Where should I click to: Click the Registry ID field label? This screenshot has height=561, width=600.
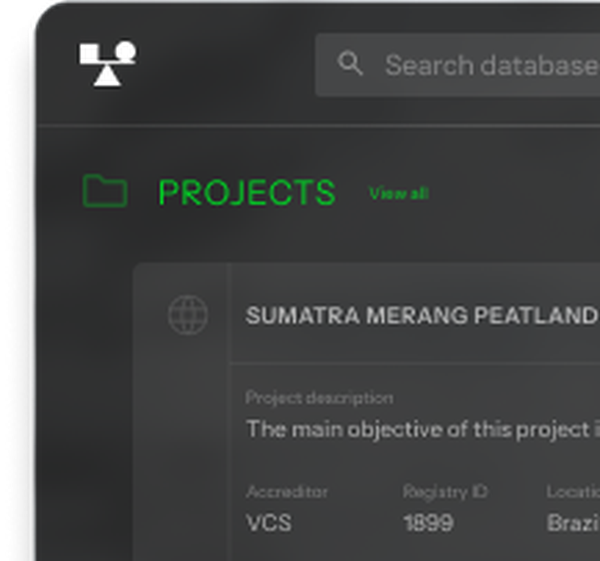click(445, 492)
